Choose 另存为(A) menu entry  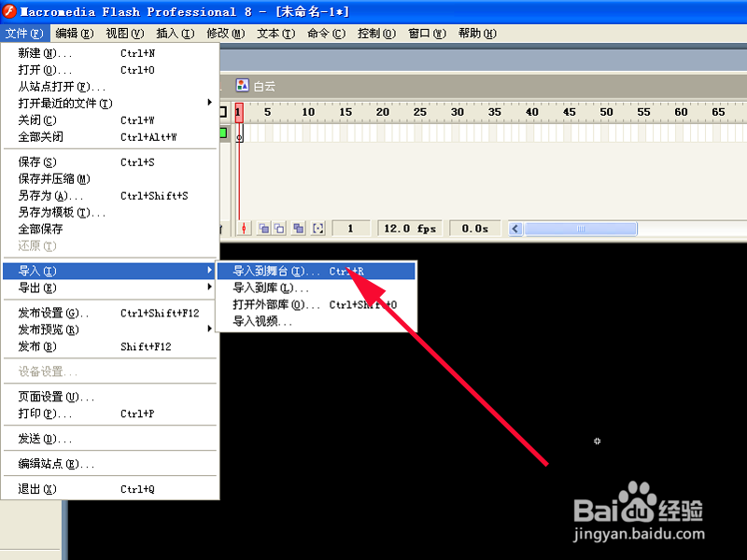(x=109, y=196)
